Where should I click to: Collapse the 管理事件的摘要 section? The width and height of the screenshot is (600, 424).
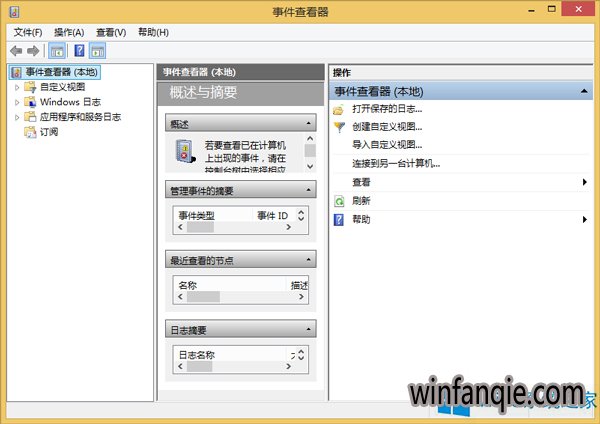point(308,190)
